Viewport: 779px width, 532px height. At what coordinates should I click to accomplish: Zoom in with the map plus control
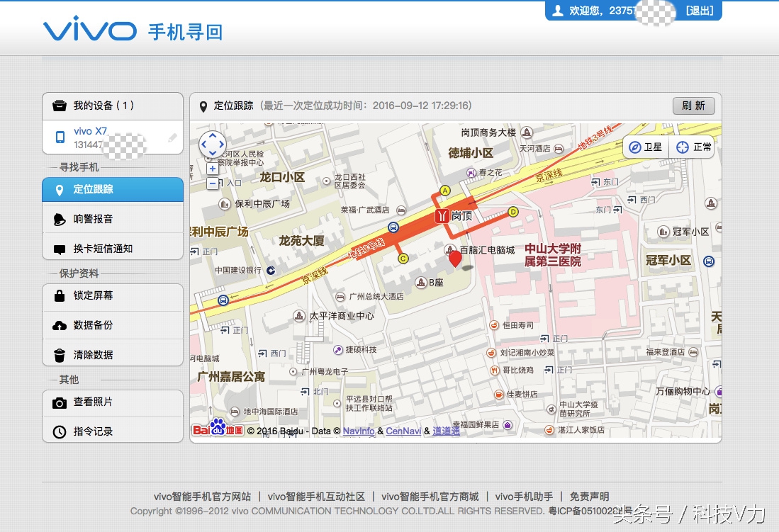213,169
